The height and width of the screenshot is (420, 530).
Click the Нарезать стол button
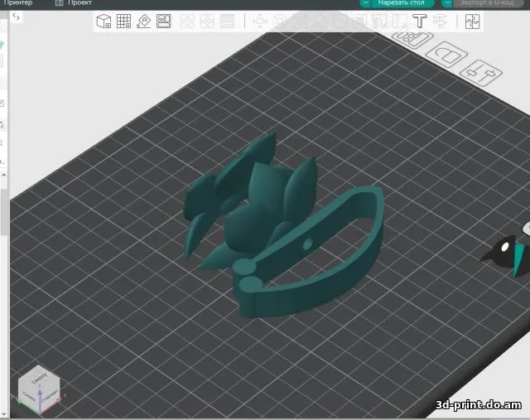401,3
